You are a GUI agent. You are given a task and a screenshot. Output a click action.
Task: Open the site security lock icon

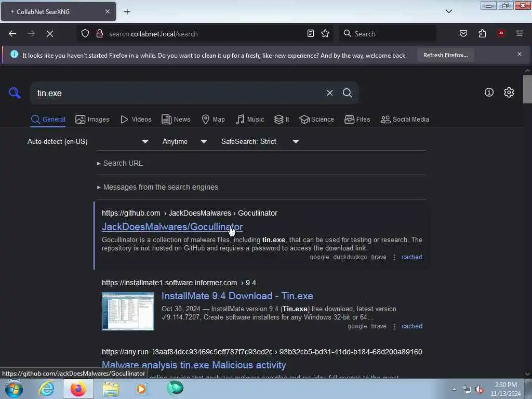100,34
